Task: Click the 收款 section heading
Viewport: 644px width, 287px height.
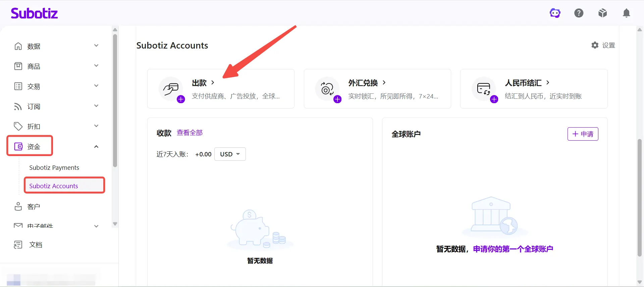Action: click(164, 133)
